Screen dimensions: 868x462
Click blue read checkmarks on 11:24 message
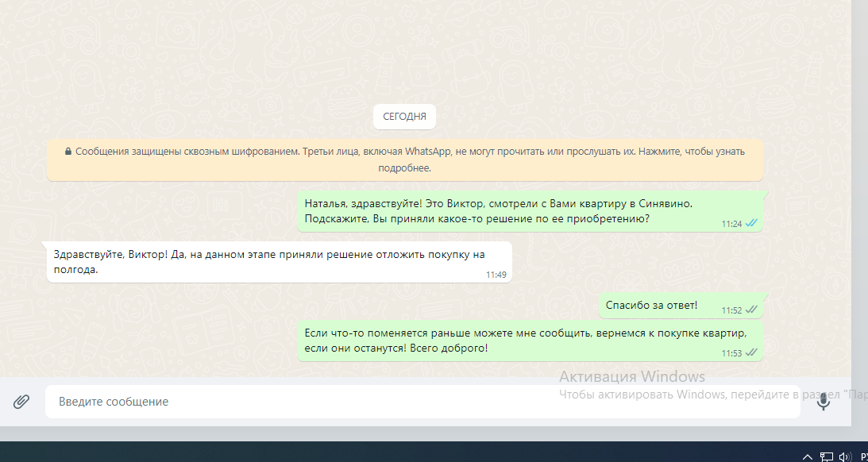point(751,224)
